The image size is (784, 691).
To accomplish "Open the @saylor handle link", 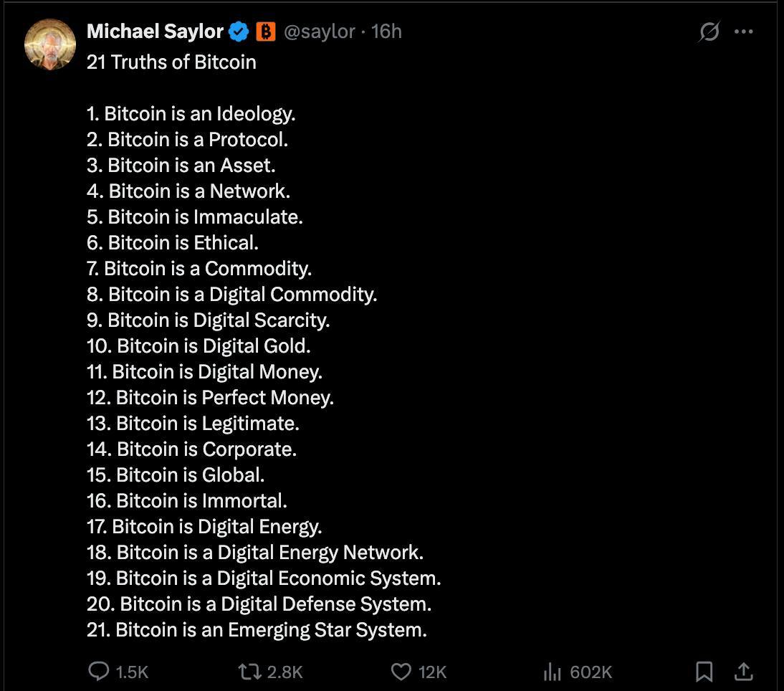I will coord(320,32).
